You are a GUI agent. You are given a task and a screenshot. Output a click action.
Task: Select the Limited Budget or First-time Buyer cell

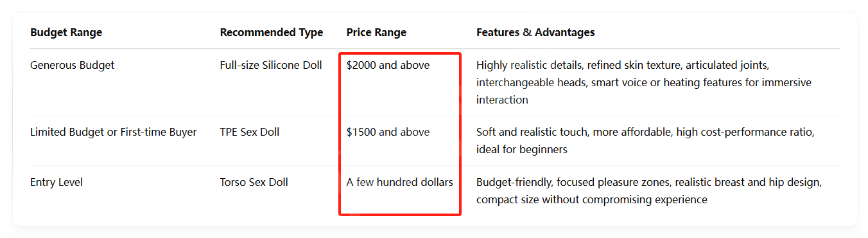114,132
